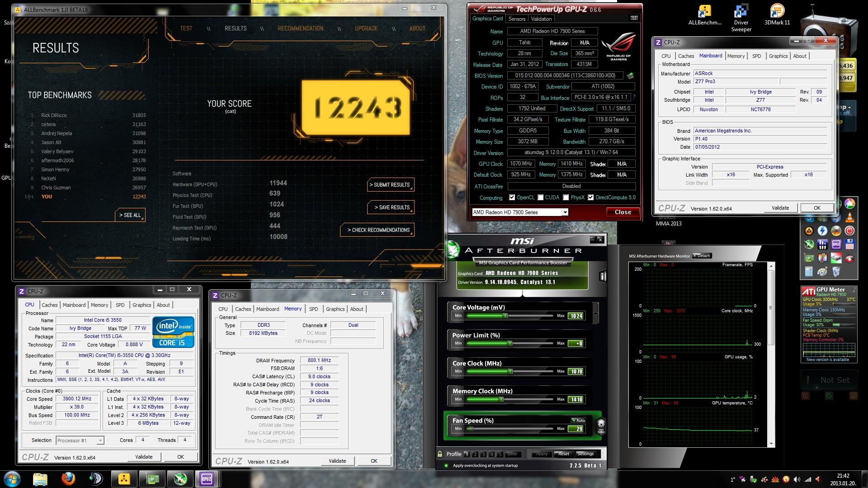Open the CPU-Z purple icon in launcher dock
This screenshot has height=488, width=868.
(836, 244)
